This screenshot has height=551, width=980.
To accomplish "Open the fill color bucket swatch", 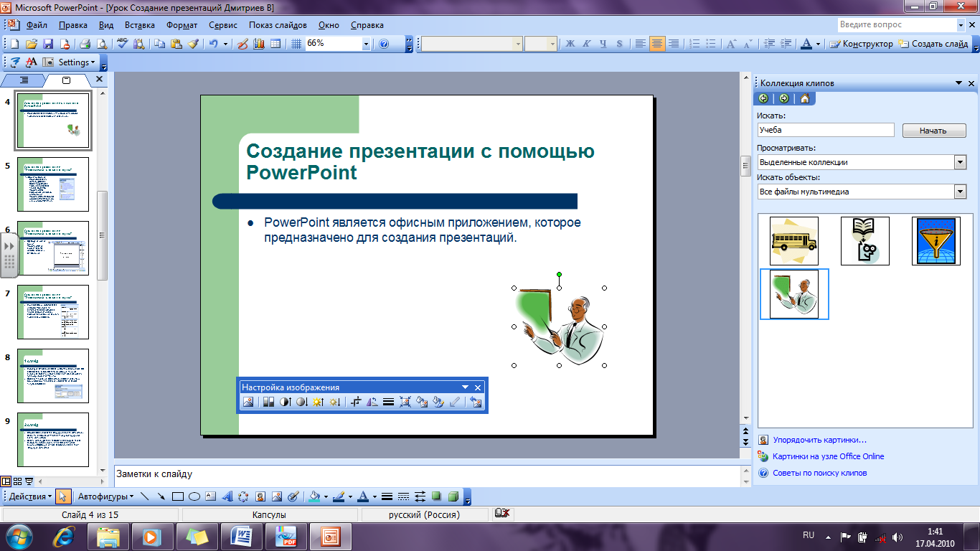I will tap(314, 496).
